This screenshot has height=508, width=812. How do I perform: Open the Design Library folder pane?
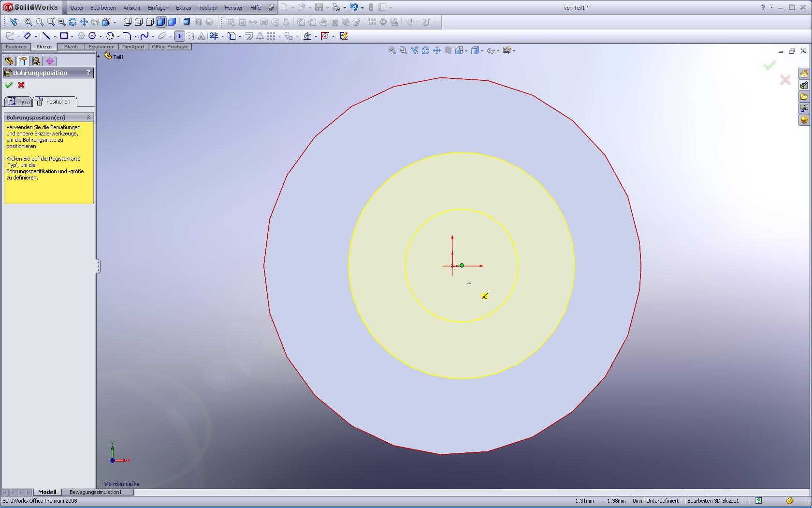point(804,86)
